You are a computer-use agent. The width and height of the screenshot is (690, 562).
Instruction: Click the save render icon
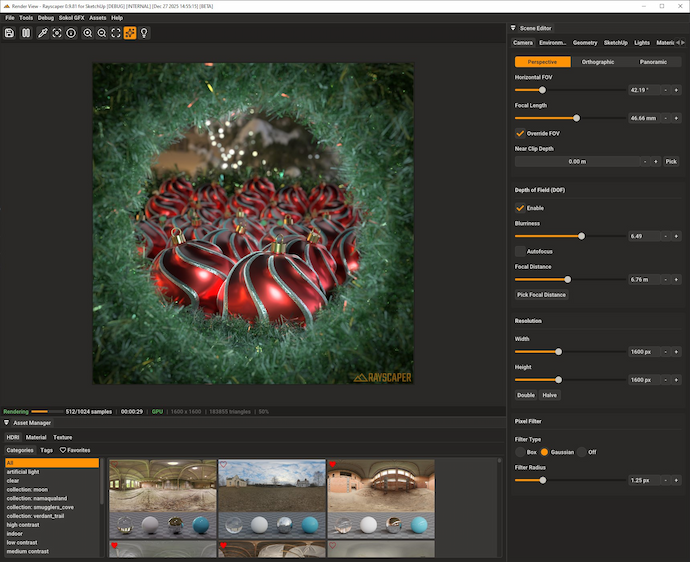[x=10, y=33]
